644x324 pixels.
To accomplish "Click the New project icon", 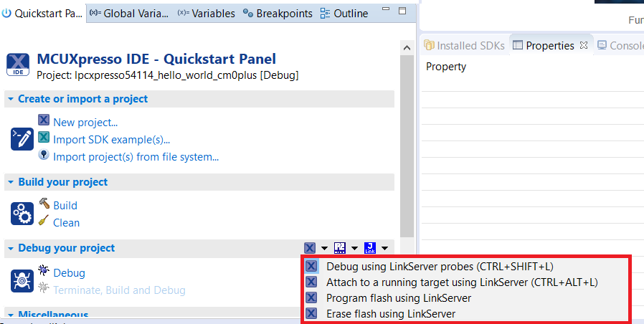I will (x=44, y=121).
